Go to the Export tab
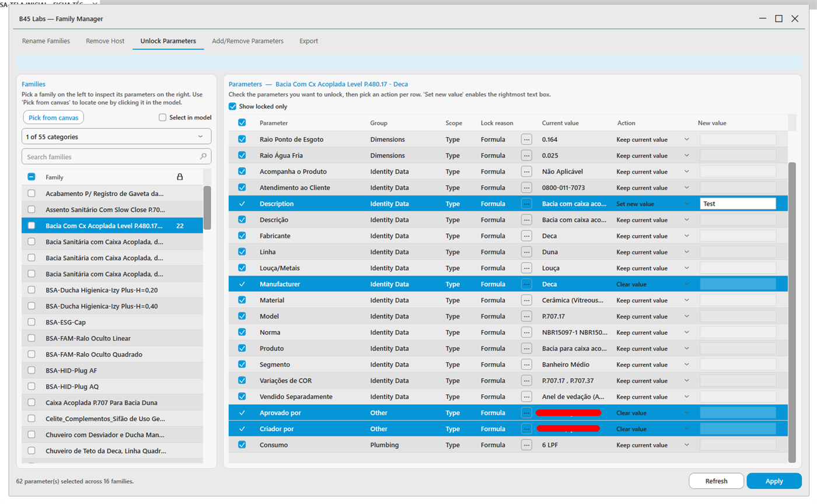 [309, 41]
